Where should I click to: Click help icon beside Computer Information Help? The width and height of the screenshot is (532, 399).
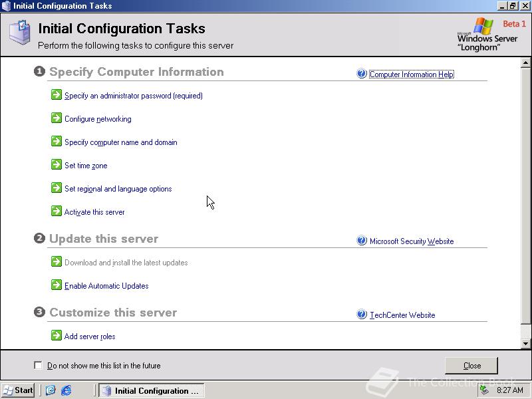coord(362,73)
